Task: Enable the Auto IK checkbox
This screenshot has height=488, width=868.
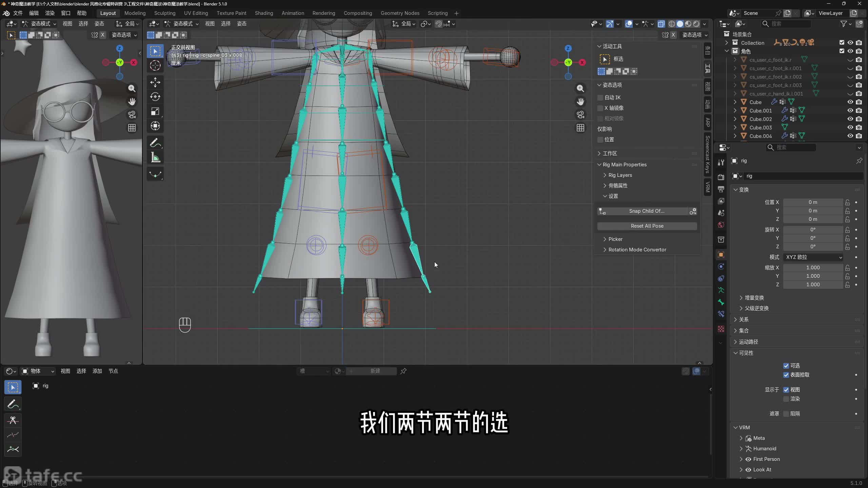Action: point(600,98)
